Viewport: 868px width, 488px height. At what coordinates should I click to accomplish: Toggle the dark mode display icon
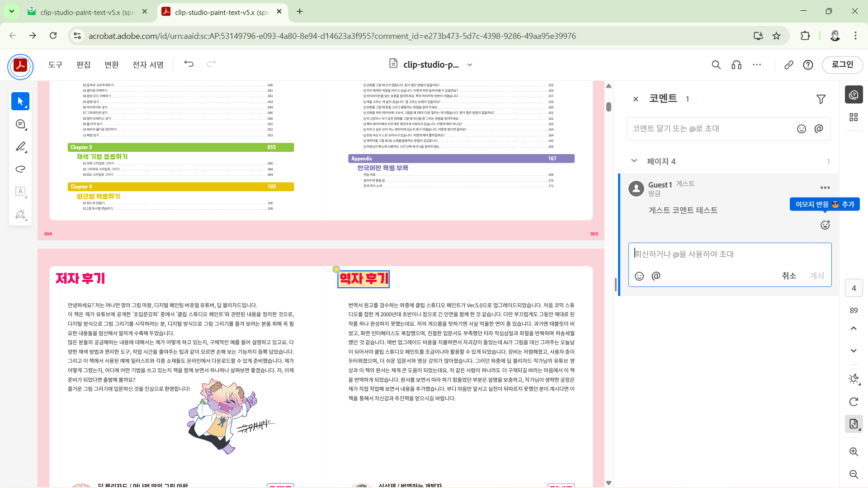[x=854, y=379]
